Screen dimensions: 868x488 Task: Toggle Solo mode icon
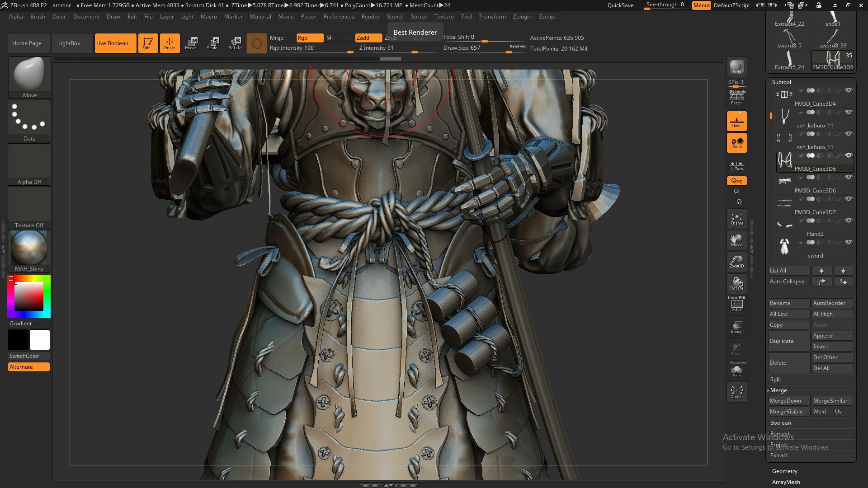(736, 371)
